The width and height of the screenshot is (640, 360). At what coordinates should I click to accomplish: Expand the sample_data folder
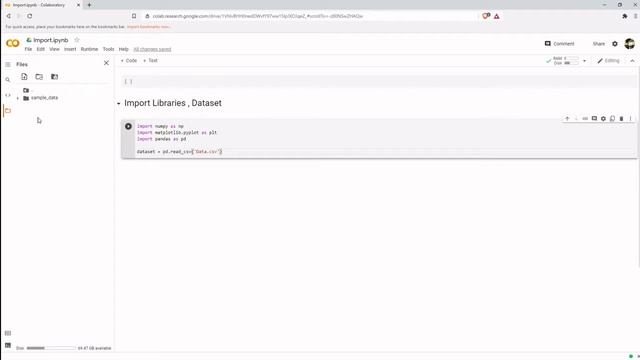pyautogui.click(x=18, y=98)
